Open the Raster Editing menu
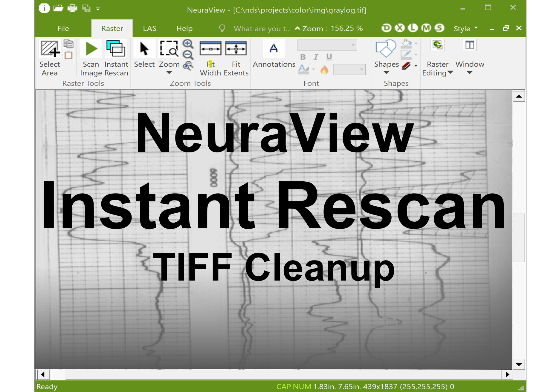Screen dimensions: 548x392 (x=437, y=58)
